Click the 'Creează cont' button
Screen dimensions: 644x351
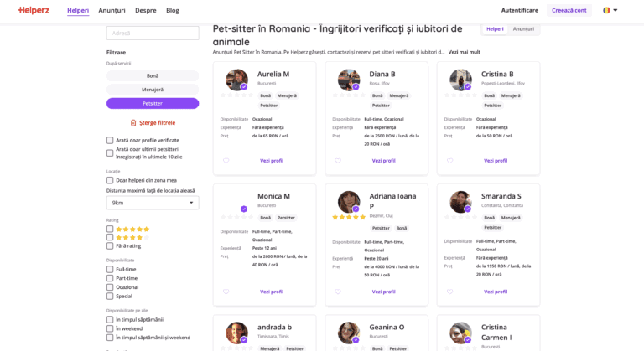[x=569, y=10]
